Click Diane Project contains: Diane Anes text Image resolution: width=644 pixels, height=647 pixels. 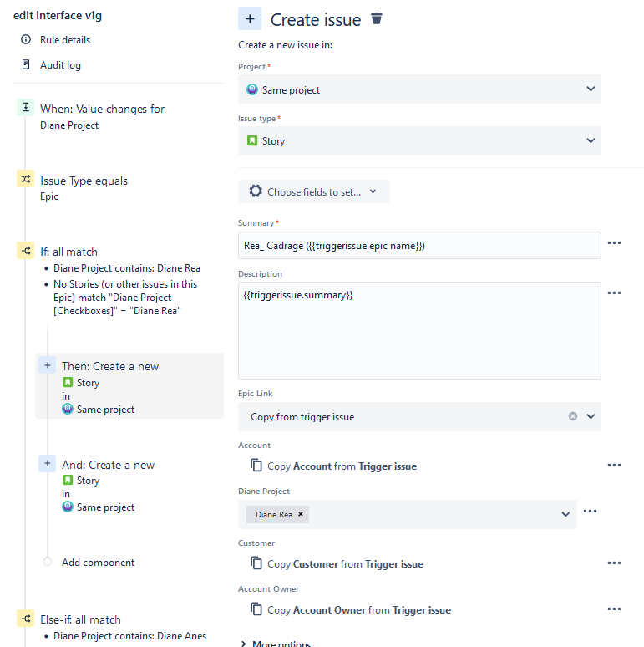(x=129, y=636)
